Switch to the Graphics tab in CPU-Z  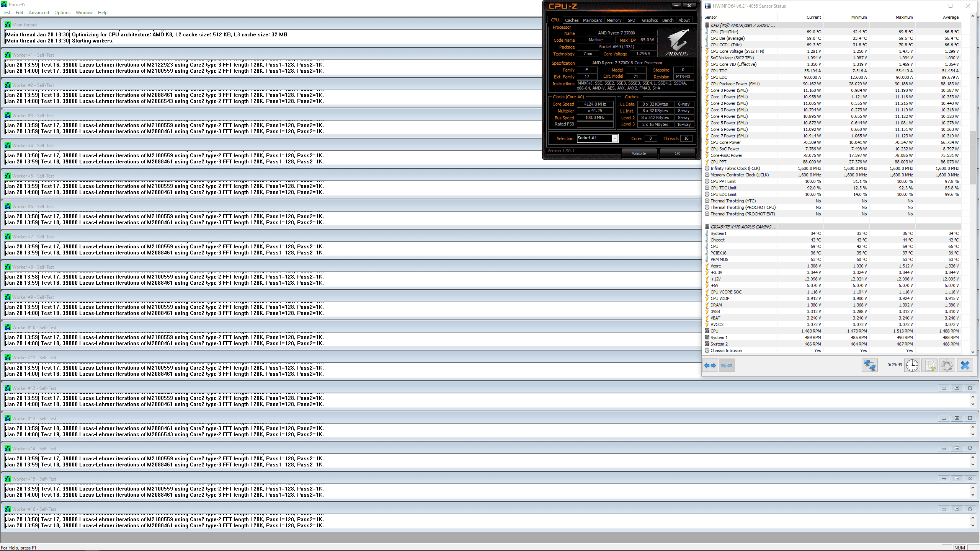click(650, 20)
